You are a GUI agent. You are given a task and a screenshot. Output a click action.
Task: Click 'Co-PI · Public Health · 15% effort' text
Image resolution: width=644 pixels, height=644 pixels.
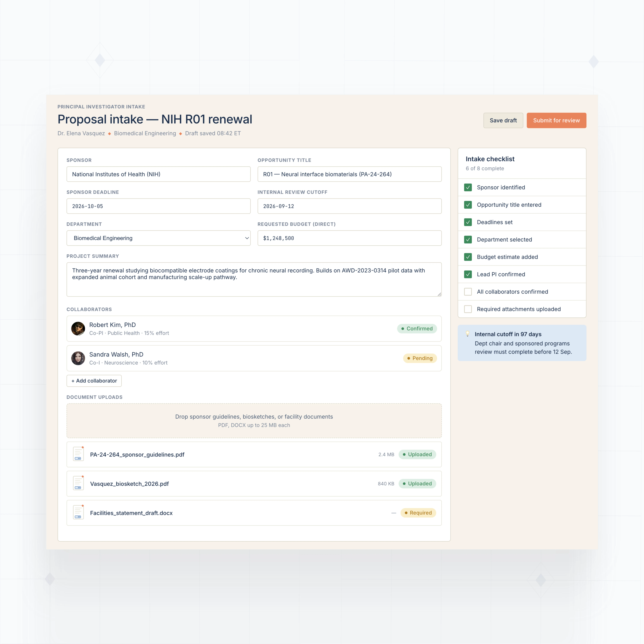pyautogui.click(x=129, y=333)
